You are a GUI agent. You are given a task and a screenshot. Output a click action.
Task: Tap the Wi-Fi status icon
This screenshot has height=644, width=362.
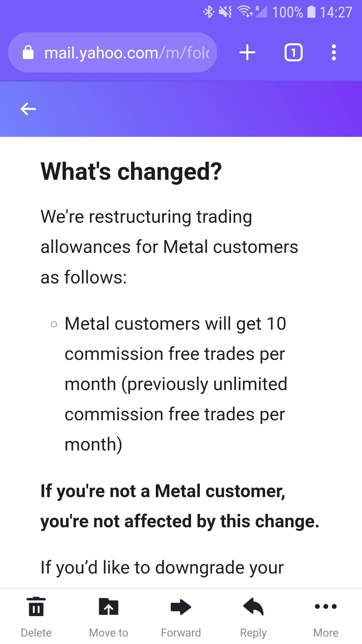coord(245,12)
